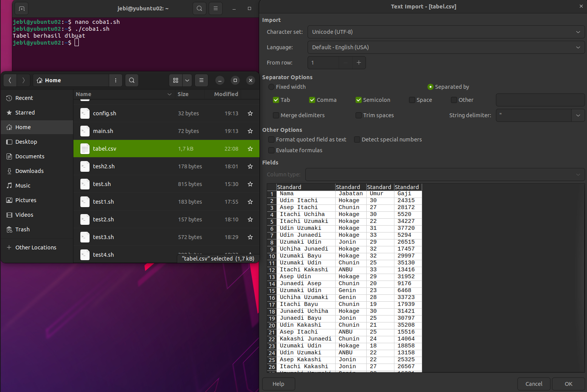Select Other Locations in sidebar

(36, 247)
